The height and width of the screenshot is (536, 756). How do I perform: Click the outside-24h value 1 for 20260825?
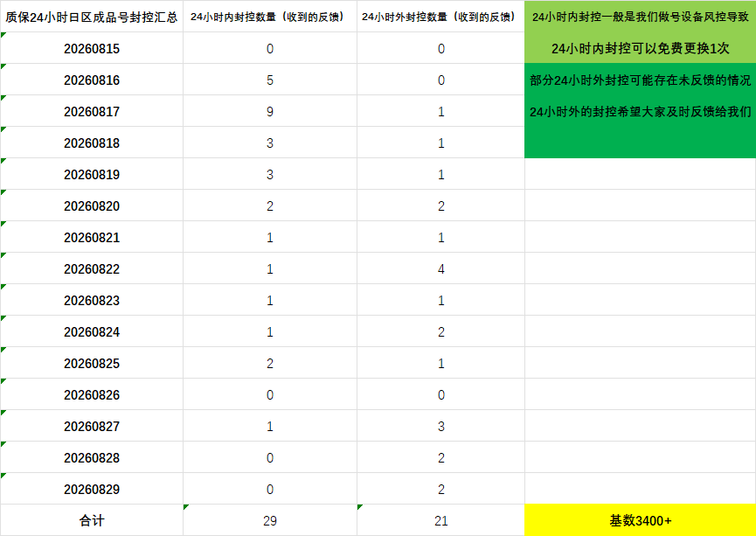coord(440,363)
